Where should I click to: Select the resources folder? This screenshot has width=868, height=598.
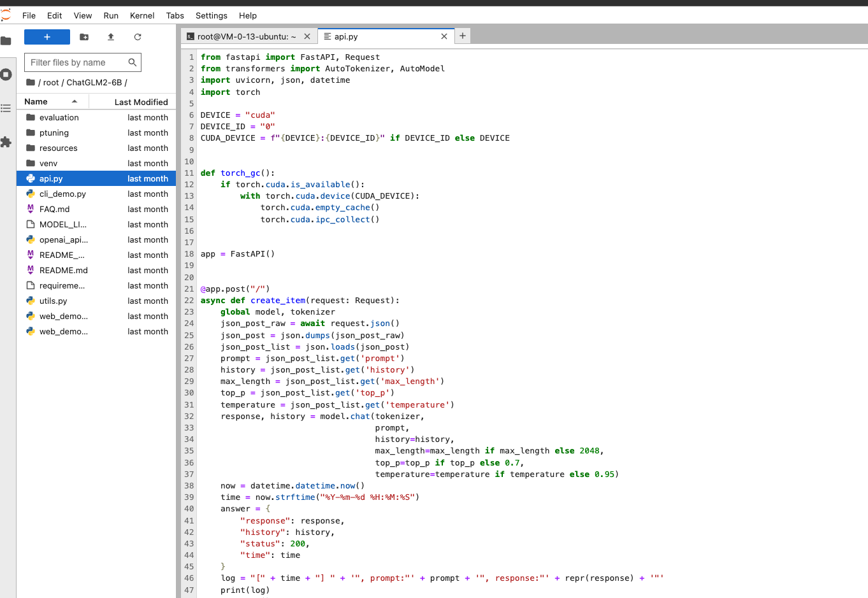pos(96,148)
